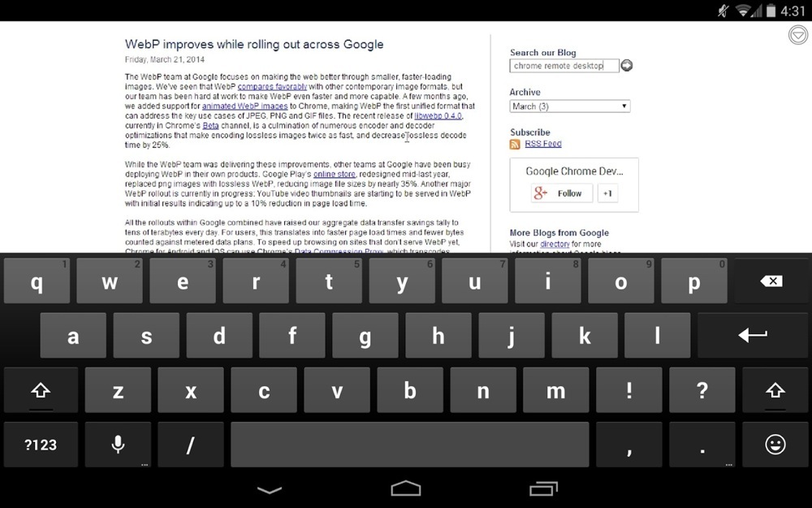The height and width of the screenshot is (508, 812).
Task: Open the circular menu button top-right
Action: tap(797, 35)
